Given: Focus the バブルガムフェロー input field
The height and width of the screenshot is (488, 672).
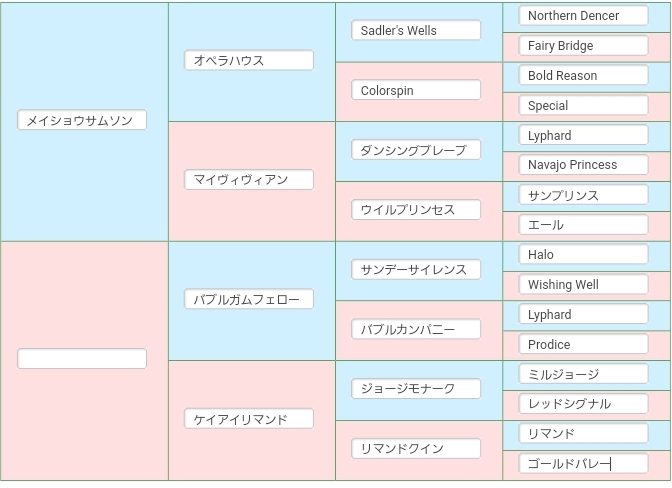Looking at the screenshot, I should [249, 299].
